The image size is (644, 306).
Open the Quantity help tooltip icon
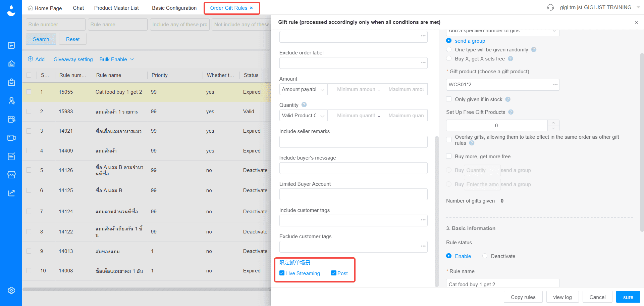tap(304, 105)
